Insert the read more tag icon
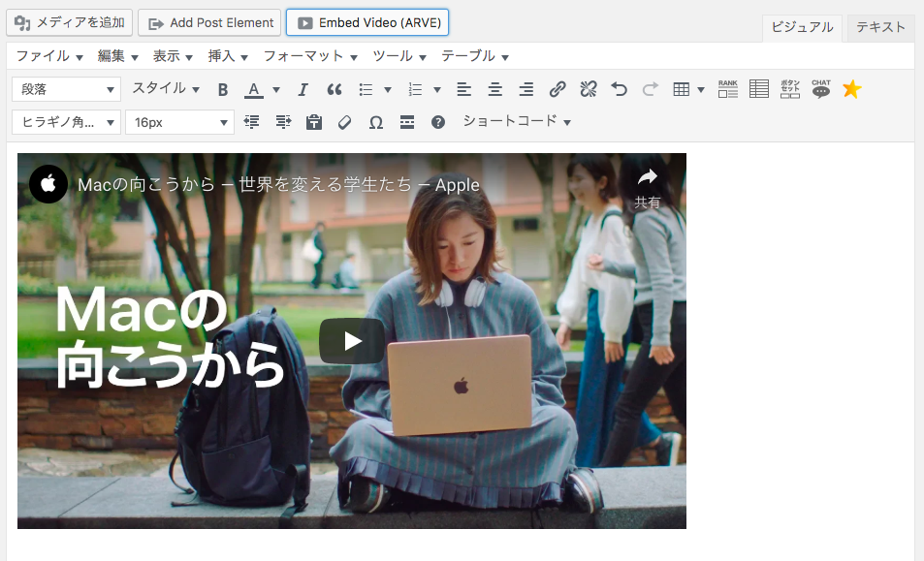924x561 pixels. click(x=407, y=122)
